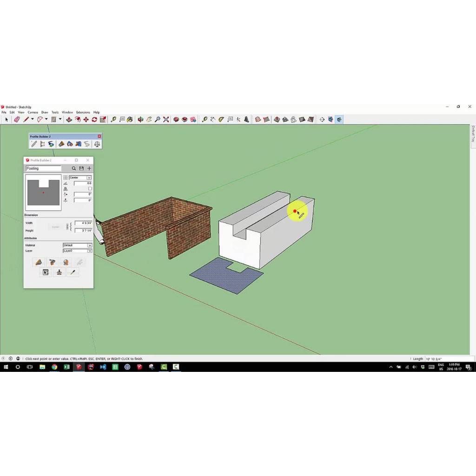The image size is (476, 476).
Task: Click the scales icon in Profile Builder toolbar
Action: [x=97, y=144]
